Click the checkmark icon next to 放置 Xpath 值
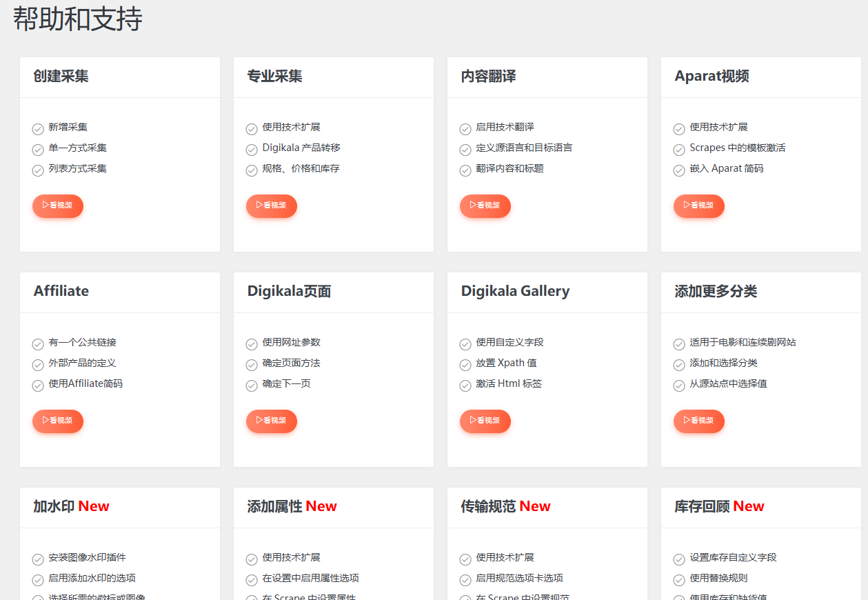868x600 pixels. [465, 363]
